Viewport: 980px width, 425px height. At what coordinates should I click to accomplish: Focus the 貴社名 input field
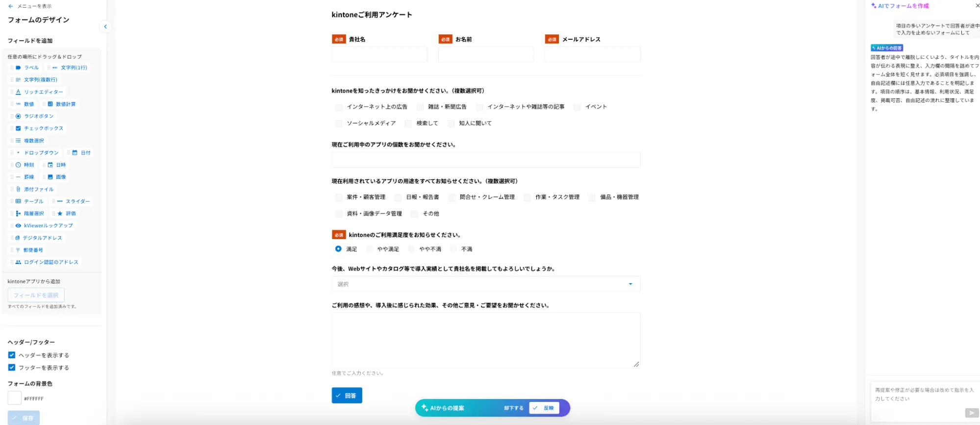[379, 54]
